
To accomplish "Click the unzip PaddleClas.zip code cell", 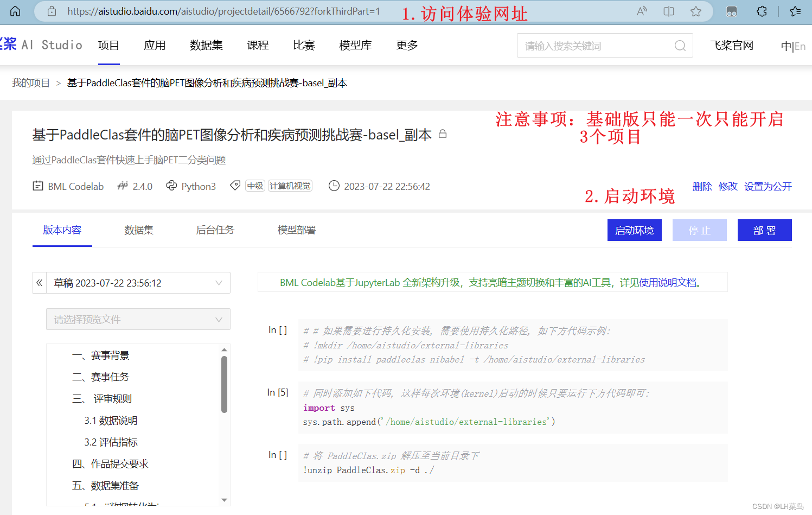I will coord(513,463).
